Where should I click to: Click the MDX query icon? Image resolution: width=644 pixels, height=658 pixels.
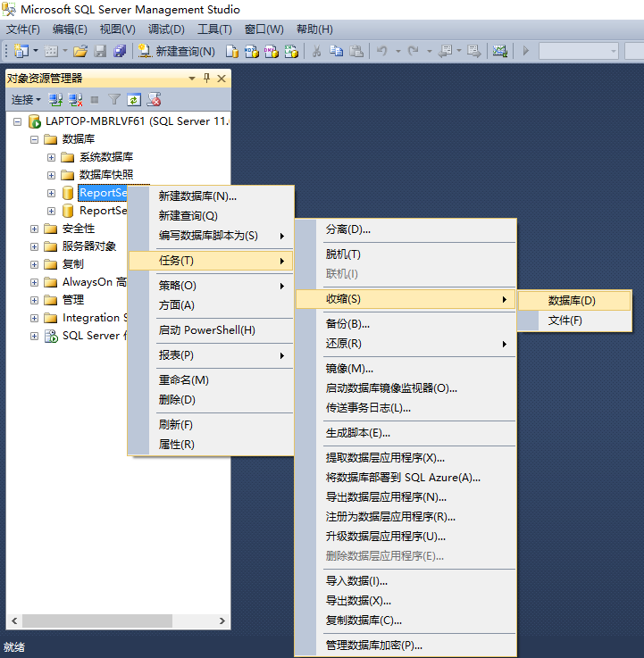[x=252, y=51]
